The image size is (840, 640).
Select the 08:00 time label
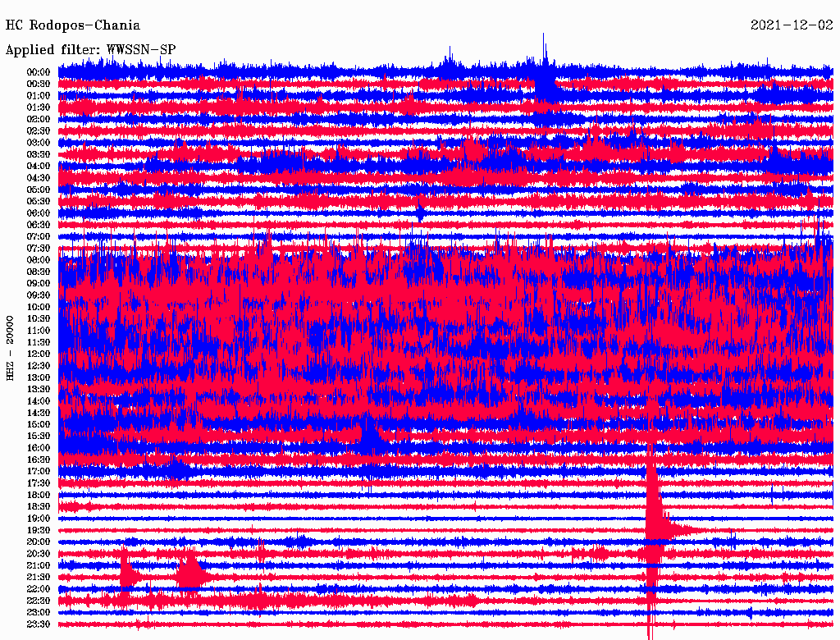(38, 260)
